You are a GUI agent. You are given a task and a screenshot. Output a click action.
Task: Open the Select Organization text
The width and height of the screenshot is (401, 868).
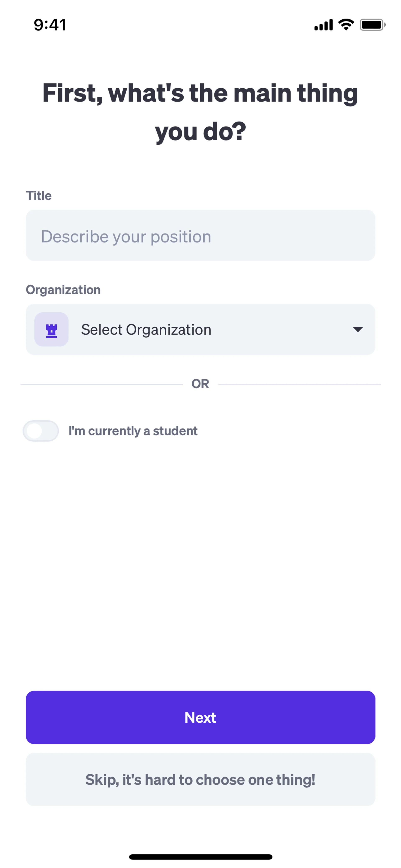click(146, 329)
